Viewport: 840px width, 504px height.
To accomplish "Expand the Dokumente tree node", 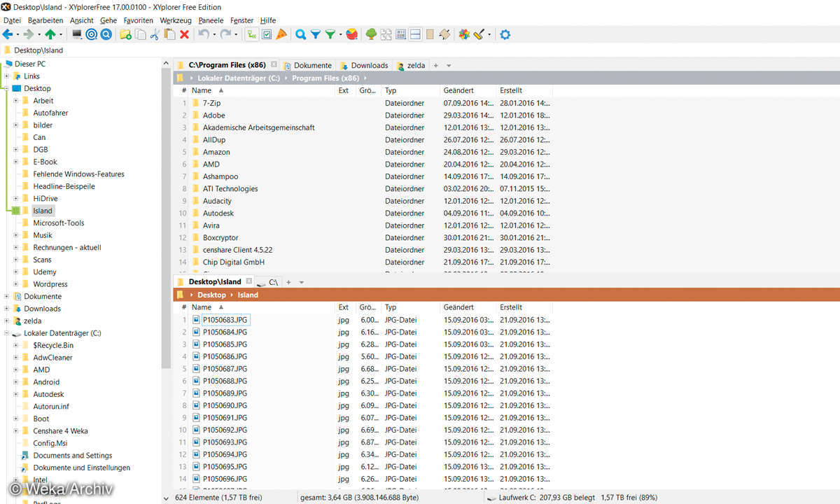I will tap(6, 296).
